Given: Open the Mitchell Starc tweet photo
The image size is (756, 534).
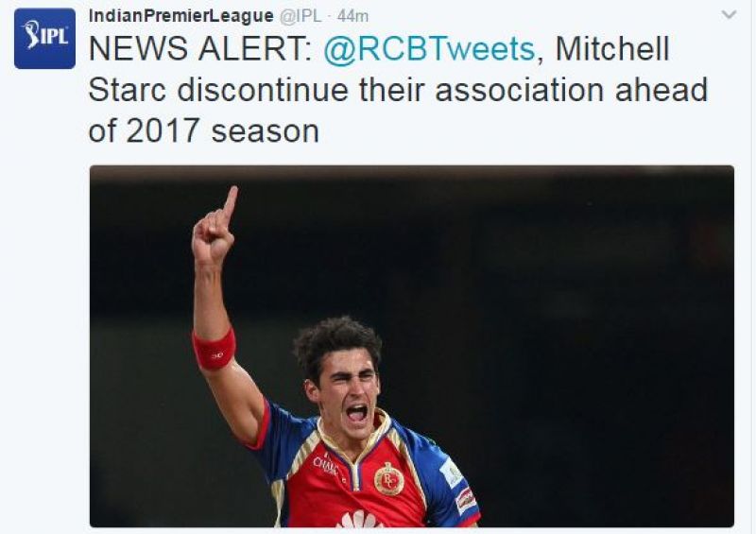Looking at the screenshot, I should click(x=412, y=346).
